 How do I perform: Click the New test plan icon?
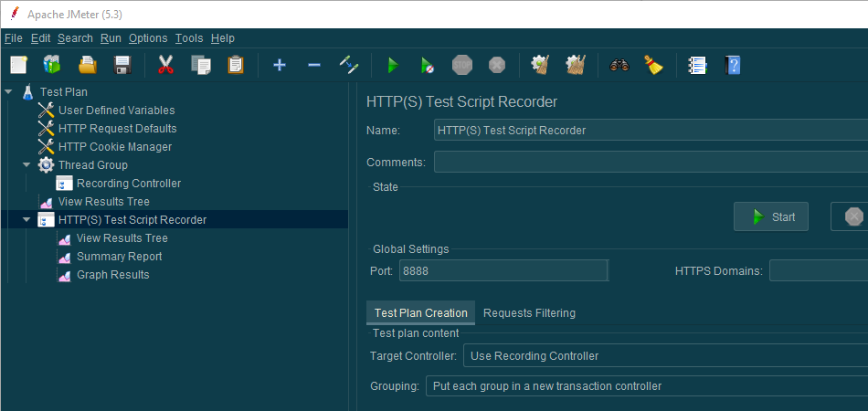18,65
